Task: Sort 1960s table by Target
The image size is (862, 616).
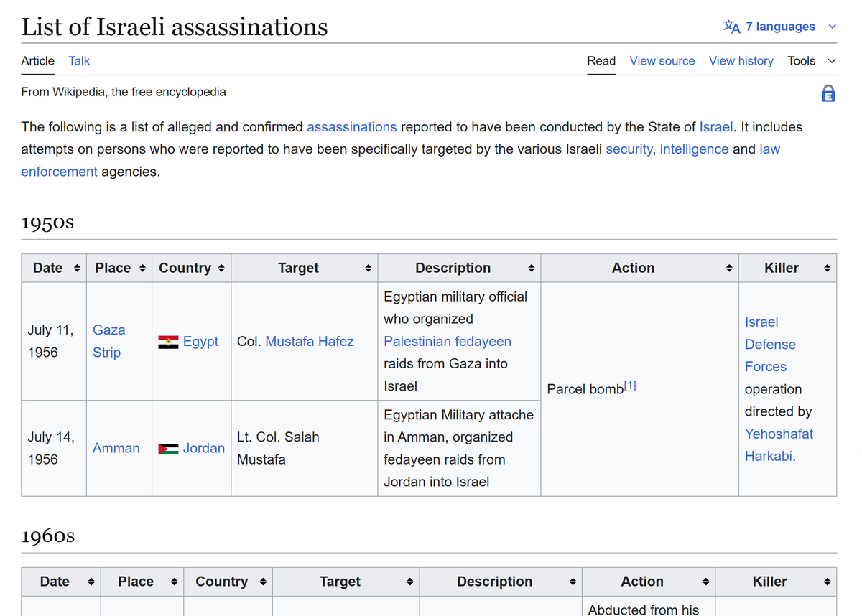Action: [x=409, y=582]
